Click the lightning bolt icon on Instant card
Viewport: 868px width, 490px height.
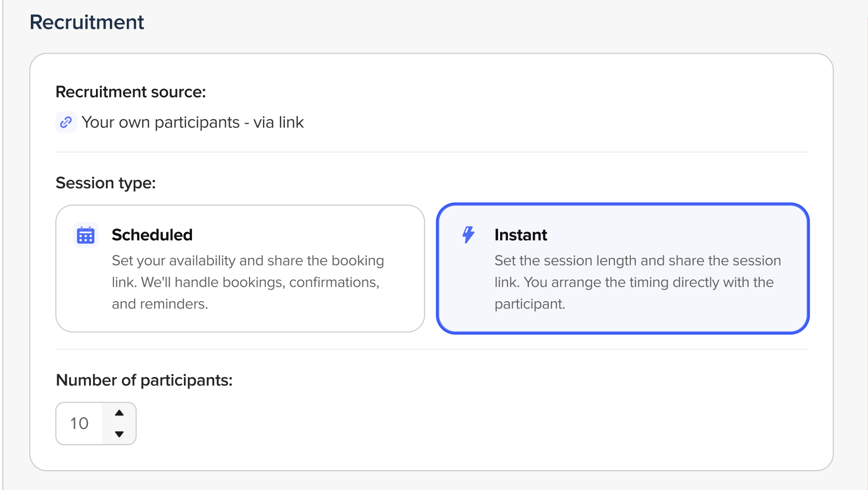pyautogui.click(x=468, y=235)
